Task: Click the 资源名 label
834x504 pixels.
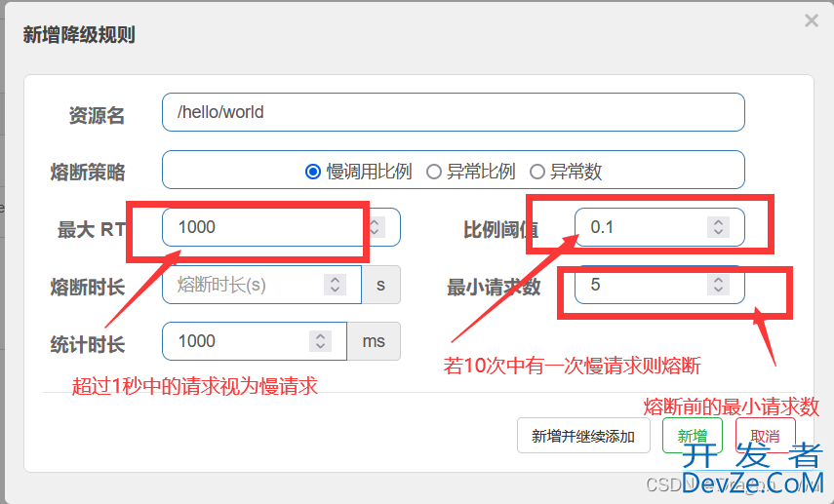Action: pyautogui.click(x=97, y=115)
